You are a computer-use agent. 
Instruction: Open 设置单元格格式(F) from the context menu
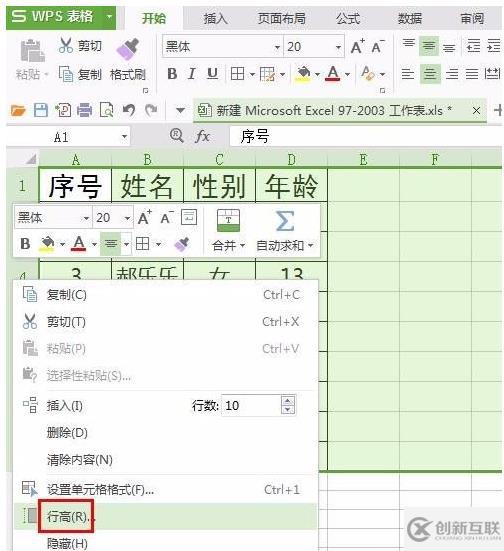point(166,489)
